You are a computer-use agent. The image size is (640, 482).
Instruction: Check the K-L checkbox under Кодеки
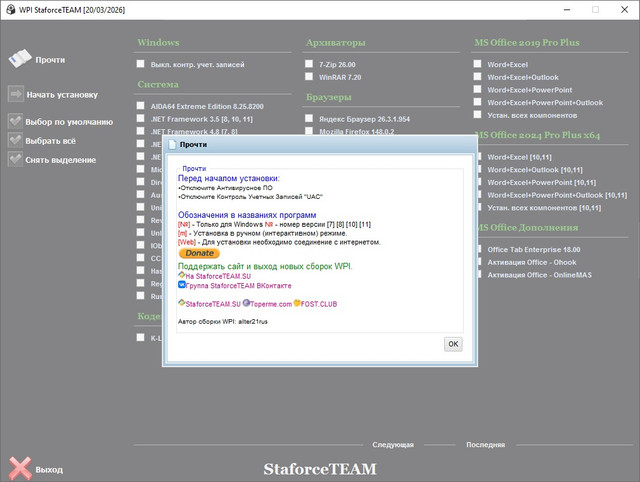[140, 337]
